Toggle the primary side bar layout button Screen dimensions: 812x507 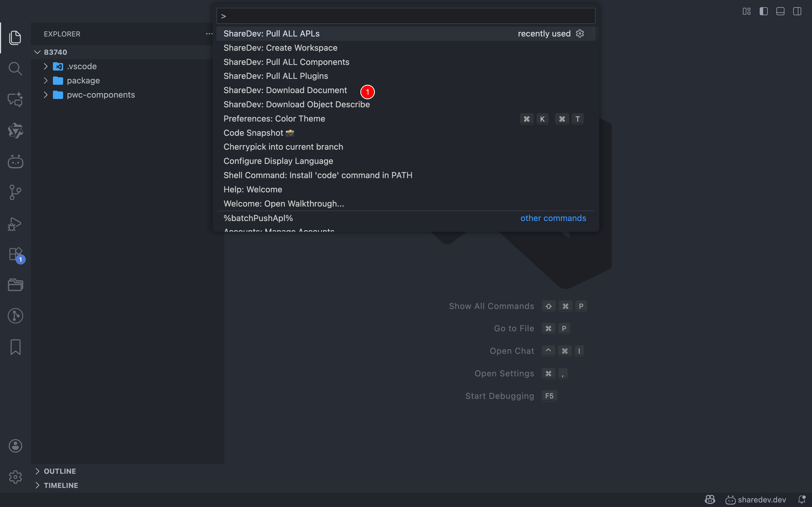(764, 11)
